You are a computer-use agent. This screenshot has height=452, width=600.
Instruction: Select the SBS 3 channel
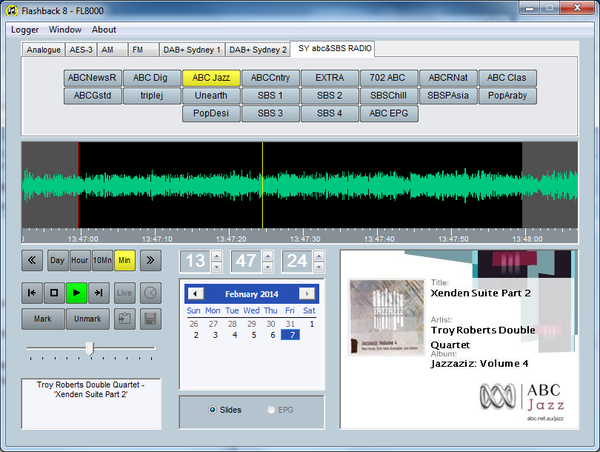tap(271, 113)
